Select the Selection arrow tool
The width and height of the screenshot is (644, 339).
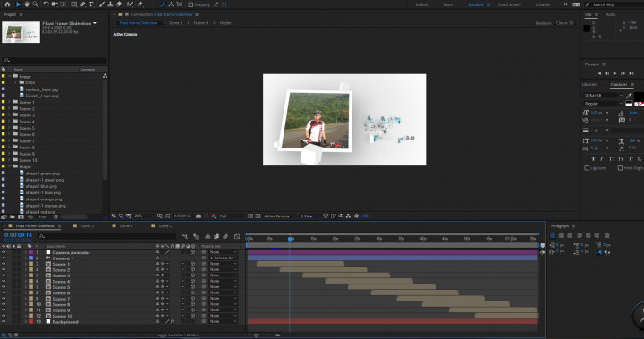click(x=18, y=4)
